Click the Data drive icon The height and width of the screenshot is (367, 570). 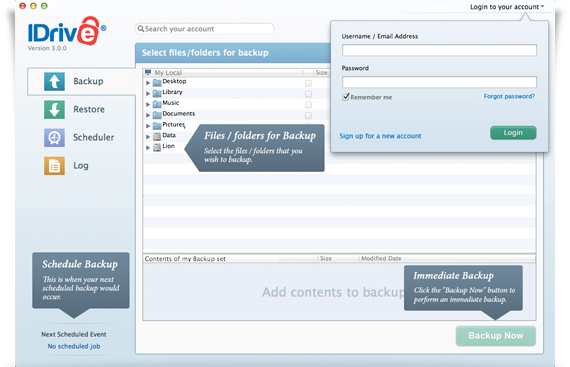pos(157,137)
